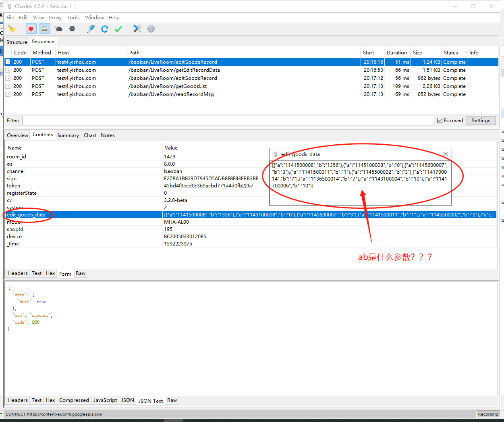Show response JavaScript tab

(x=105, y=400)
